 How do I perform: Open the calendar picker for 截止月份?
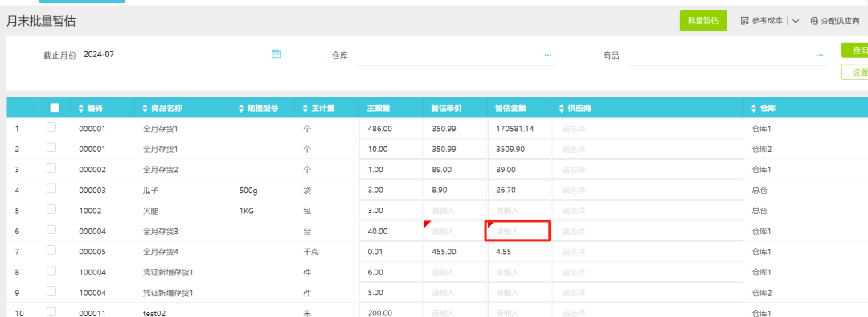tap(276, 54)
